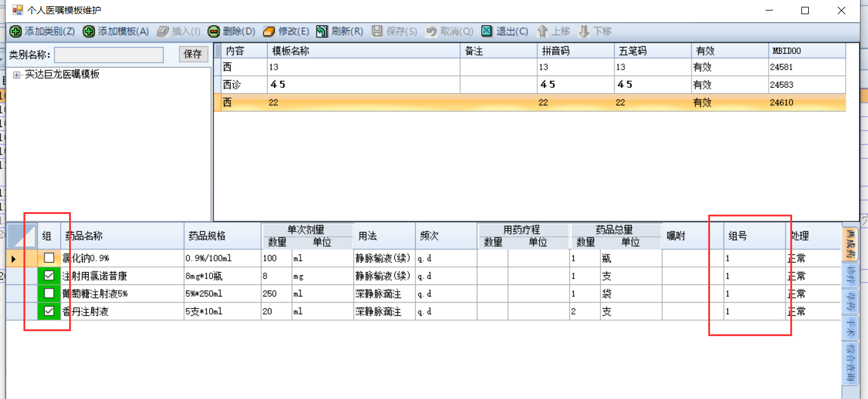Click the 删除(D) toolbar icon
The width and height of the screenshot is (868, 399).
coord(213,31)
